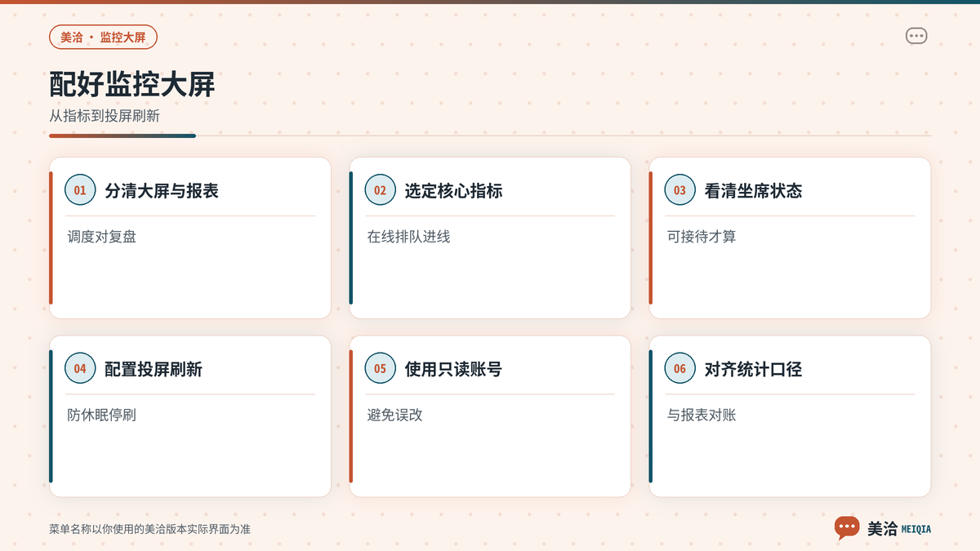Image resolution: width=980 pixels, height=551 pixels.
Task: Click the text 可接待才算
Action: (x=702, y=237)
